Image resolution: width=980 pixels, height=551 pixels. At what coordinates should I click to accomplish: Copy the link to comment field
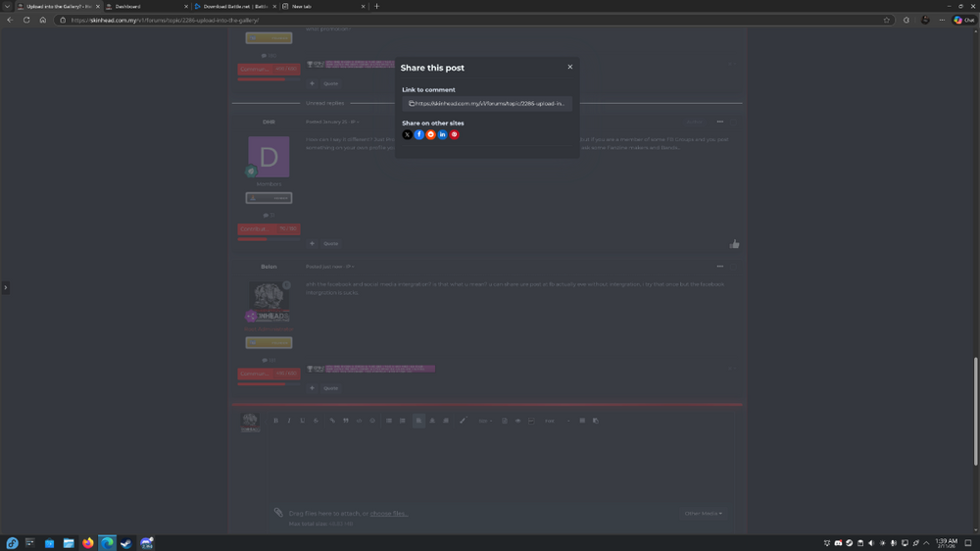[x=487, y=103]
